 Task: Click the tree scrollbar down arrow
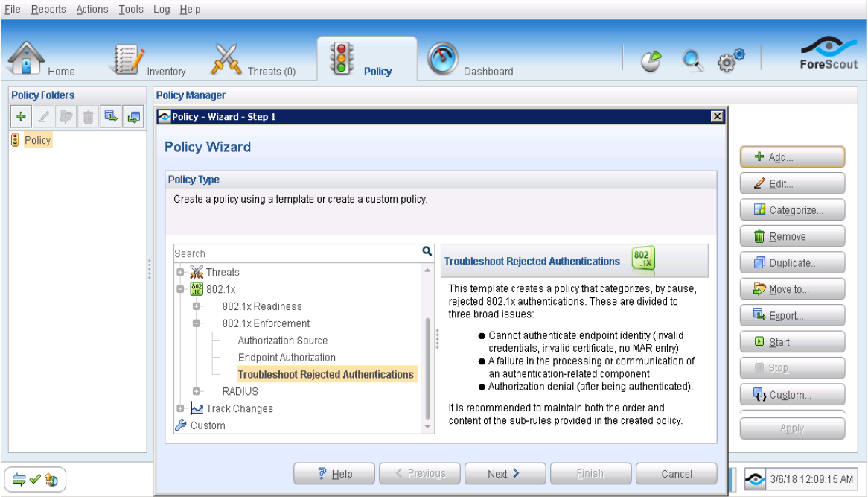[427, 427]
